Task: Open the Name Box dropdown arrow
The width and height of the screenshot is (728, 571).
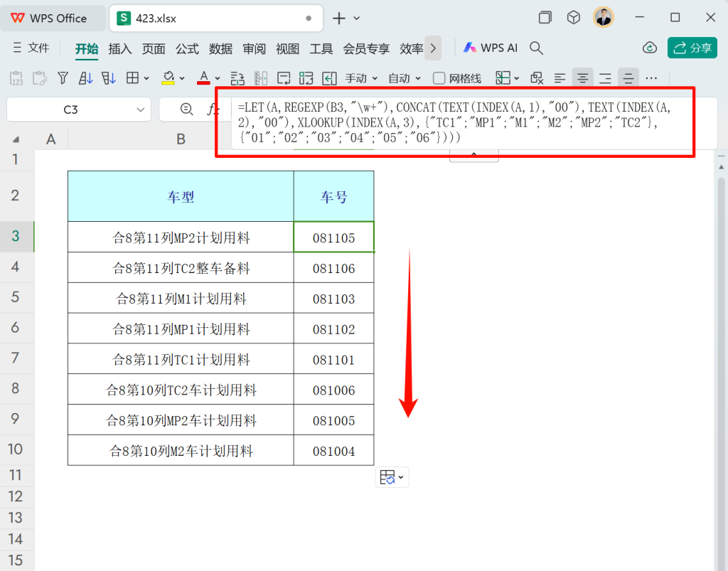Action: click(140, 110)
